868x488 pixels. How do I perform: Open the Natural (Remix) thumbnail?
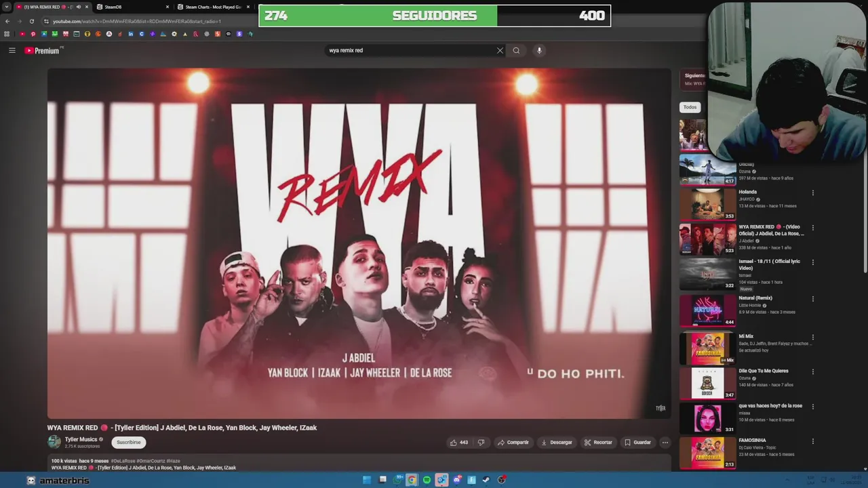coord(707,310)
